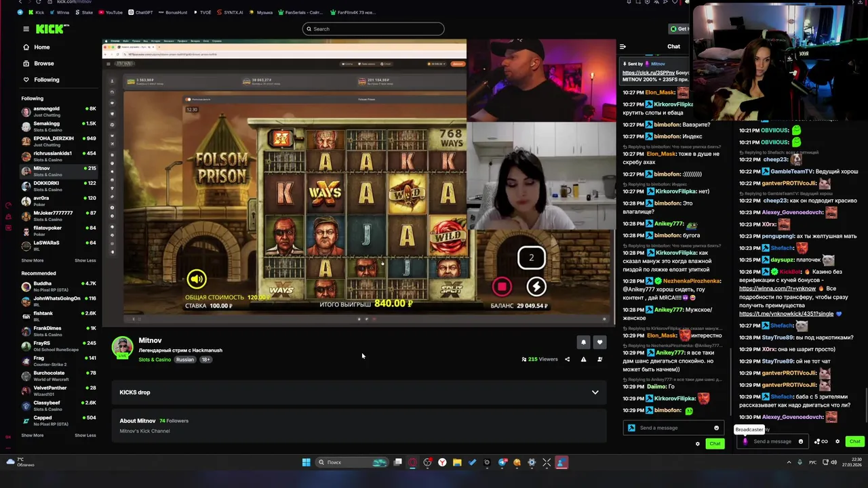Viewport: 868px width, 488px height.
Task: Open taskbar volume speaker icon
Action: [x=833, y=462]
